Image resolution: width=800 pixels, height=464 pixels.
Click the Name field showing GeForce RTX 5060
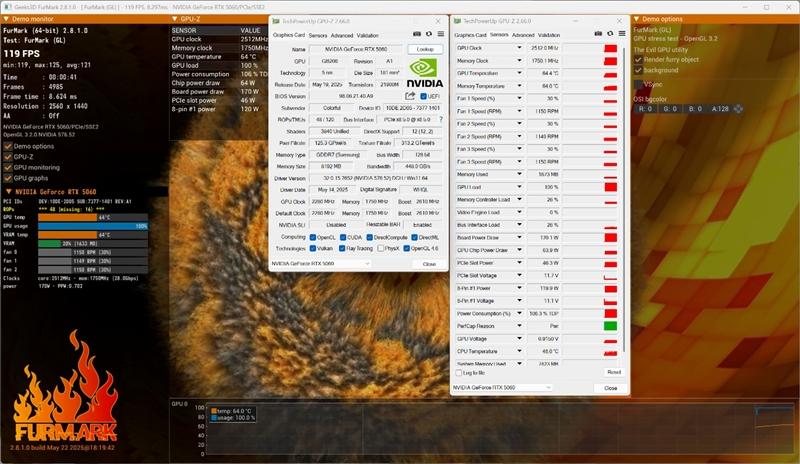(356, 49)
